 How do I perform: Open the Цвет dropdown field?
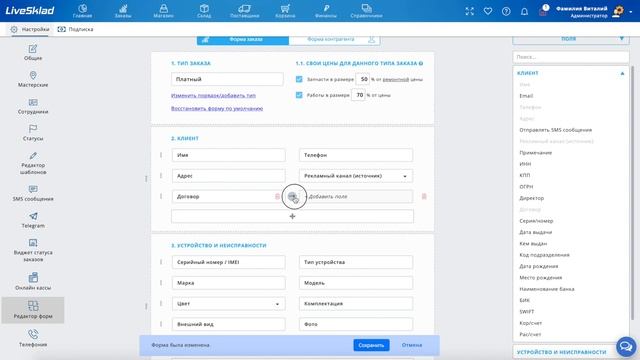229,304
